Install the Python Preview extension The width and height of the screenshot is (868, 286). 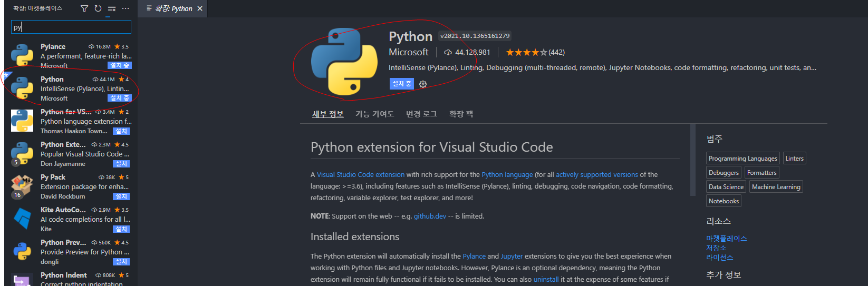coord(121,262)
